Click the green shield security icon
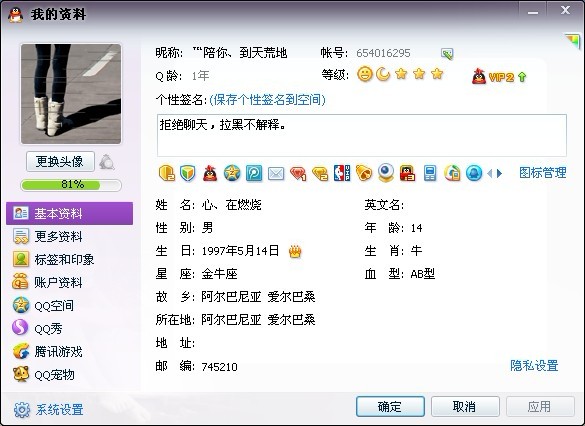 [x=188, y=173]
